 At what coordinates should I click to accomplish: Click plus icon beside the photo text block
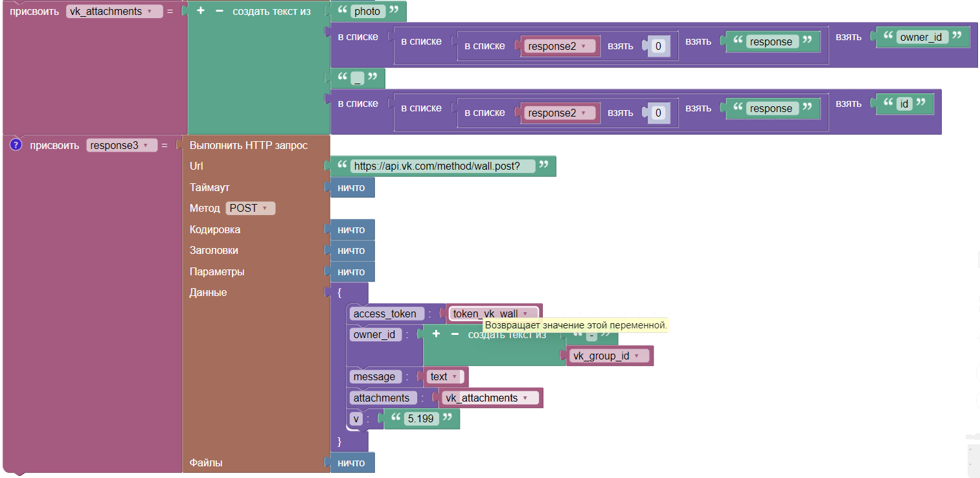pos(201,11)
